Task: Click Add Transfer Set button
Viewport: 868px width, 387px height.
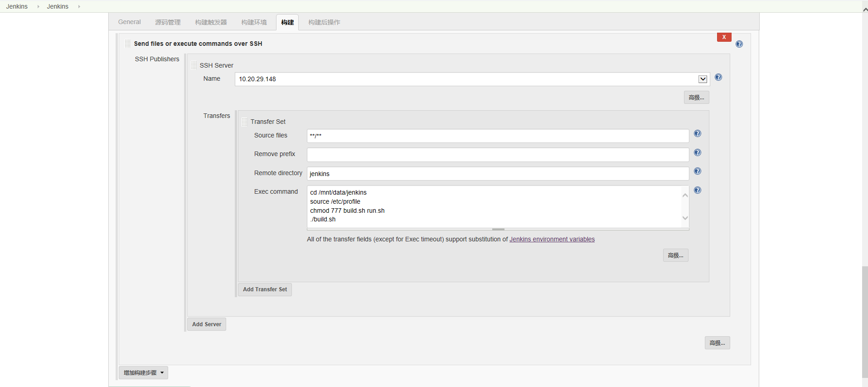Action: coord(265,289)
